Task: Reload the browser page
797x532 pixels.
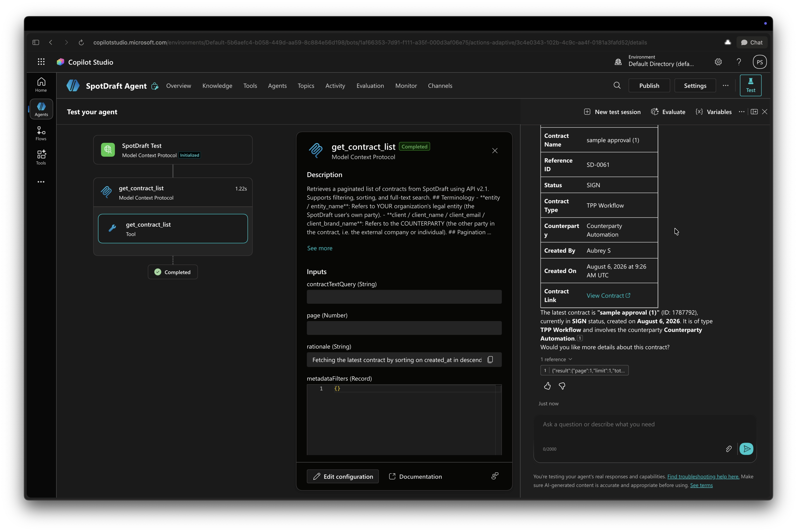Action: (x=81, y=42)
